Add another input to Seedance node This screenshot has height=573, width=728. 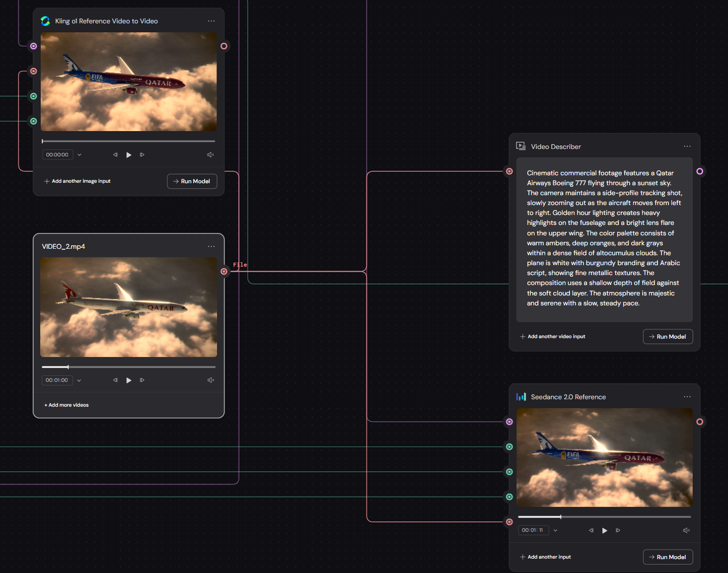(x=546, y=557)
